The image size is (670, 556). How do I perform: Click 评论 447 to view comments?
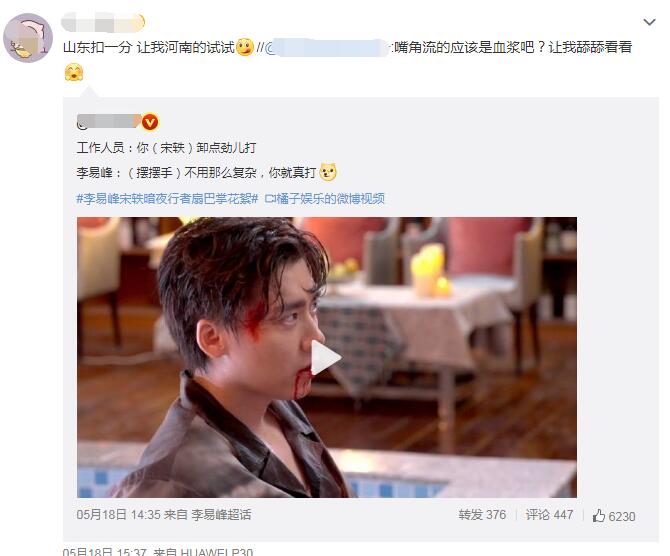pyautogui.click(x=550, y=515)
